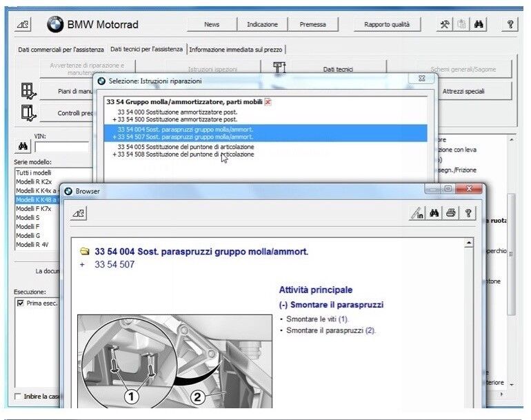Click inside the VIN input field

click(x=62, y=147)
